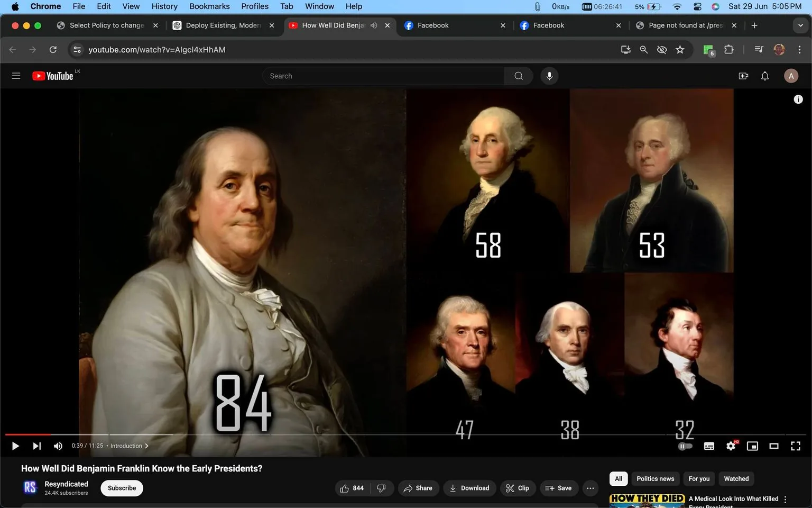The width and height of the screenshot is (812, 508).
Task: Toggle the bookmark star for this page
Action: click(x=680, y=49)
